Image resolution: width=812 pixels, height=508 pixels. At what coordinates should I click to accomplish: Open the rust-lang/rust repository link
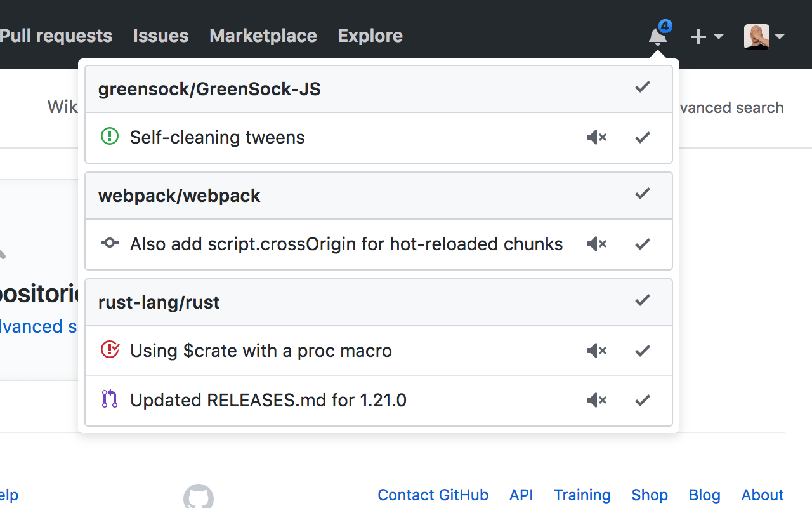(159, 302)
